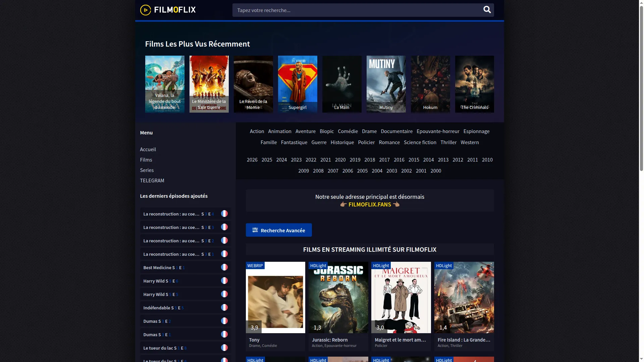
Task: Filter by year 2026
Action: pos(252,160)
